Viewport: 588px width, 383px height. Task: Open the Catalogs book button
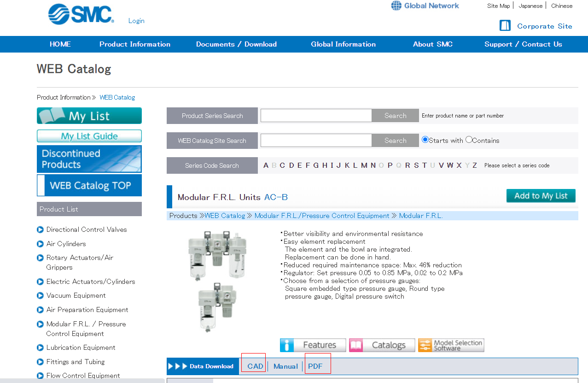click(382, 345)
